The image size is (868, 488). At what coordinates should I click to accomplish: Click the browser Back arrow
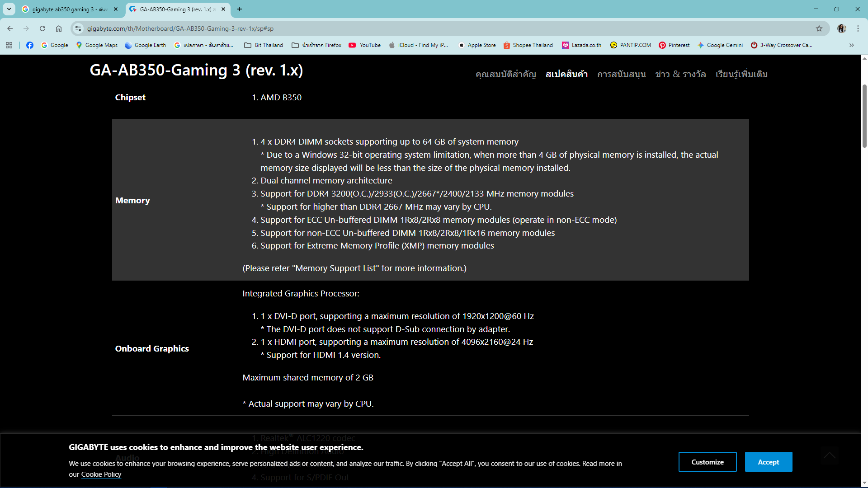click(x=10, y=28)
